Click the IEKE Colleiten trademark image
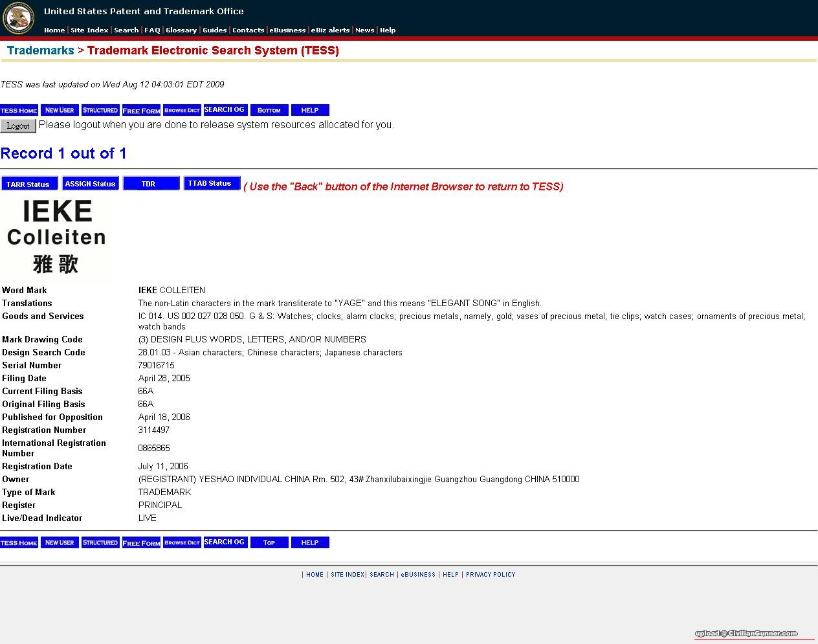Viewport: 818px width, 644px height. [56, 238]
